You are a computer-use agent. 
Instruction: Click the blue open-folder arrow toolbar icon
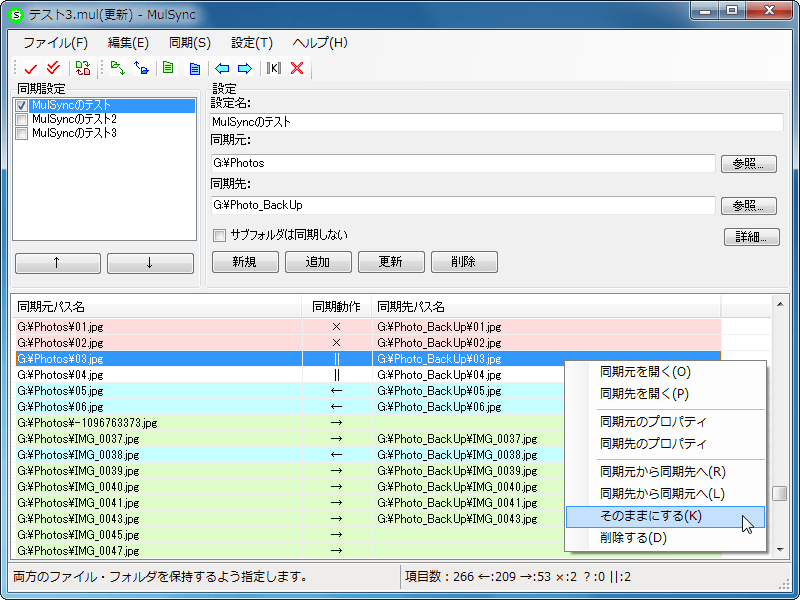click(x=141, y=68)
